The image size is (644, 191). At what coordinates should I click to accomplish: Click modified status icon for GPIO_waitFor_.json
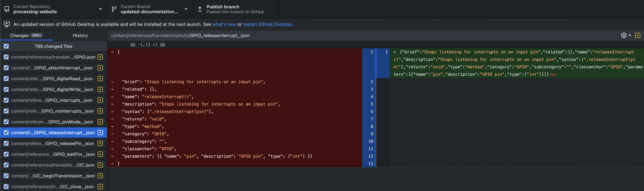100,154
